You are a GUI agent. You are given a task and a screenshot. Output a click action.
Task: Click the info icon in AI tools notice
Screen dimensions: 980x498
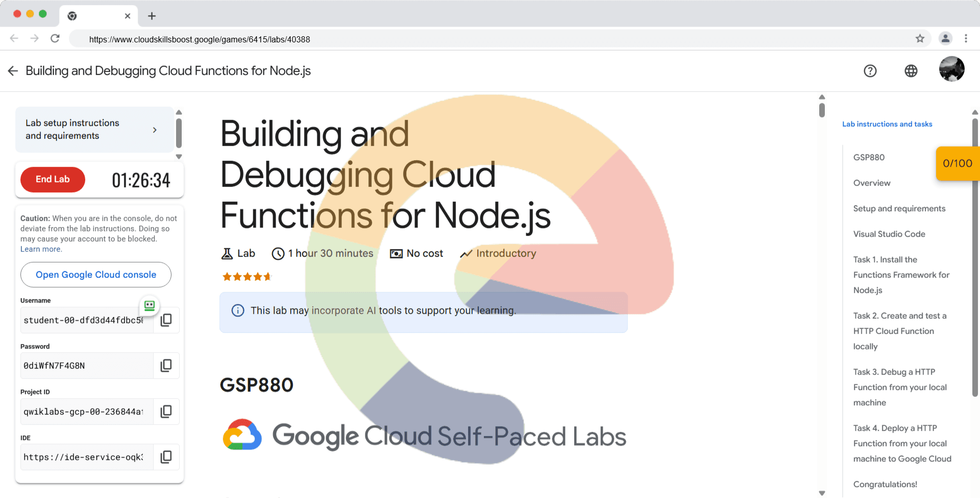coord(238,311)
